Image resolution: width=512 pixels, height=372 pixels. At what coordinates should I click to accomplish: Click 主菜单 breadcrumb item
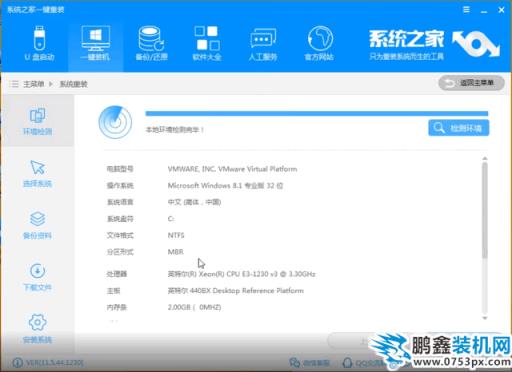point(33,84)
